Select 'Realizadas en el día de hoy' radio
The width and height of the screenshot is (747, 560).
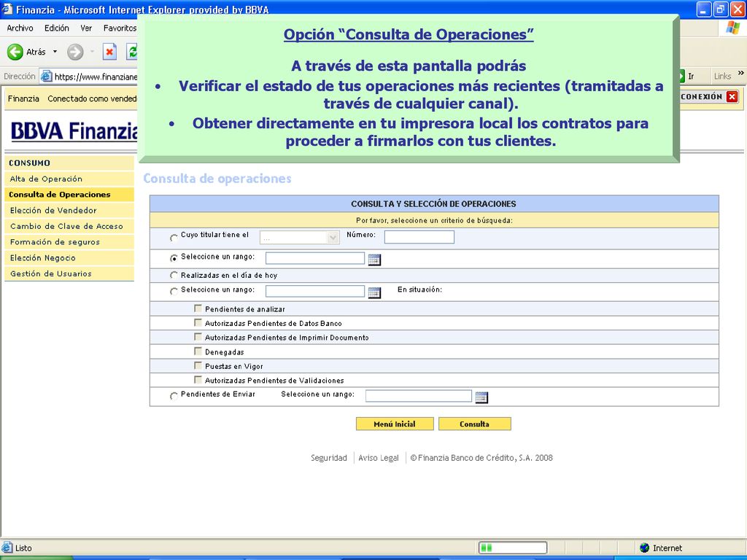(174, 275)
